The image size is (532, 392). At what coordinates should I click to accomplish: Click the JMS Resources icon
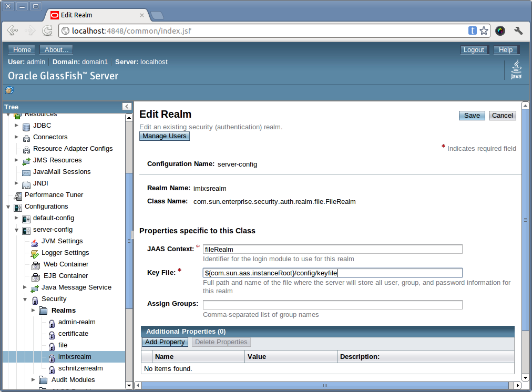(x=26, y=161)
